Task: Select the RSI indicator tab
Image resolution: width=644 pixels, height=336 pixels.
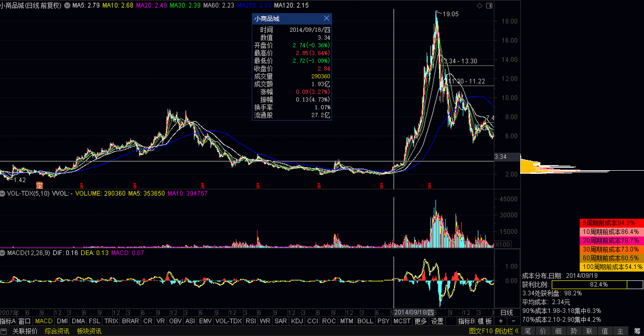Action: (251, 321)
